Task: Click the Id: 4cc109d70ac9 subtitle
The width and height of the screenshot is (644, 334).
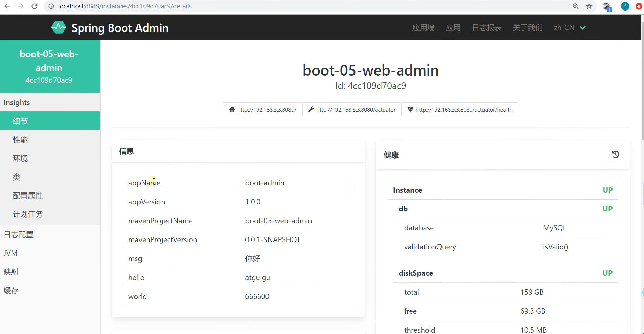Action: click(x=371, y=86)
